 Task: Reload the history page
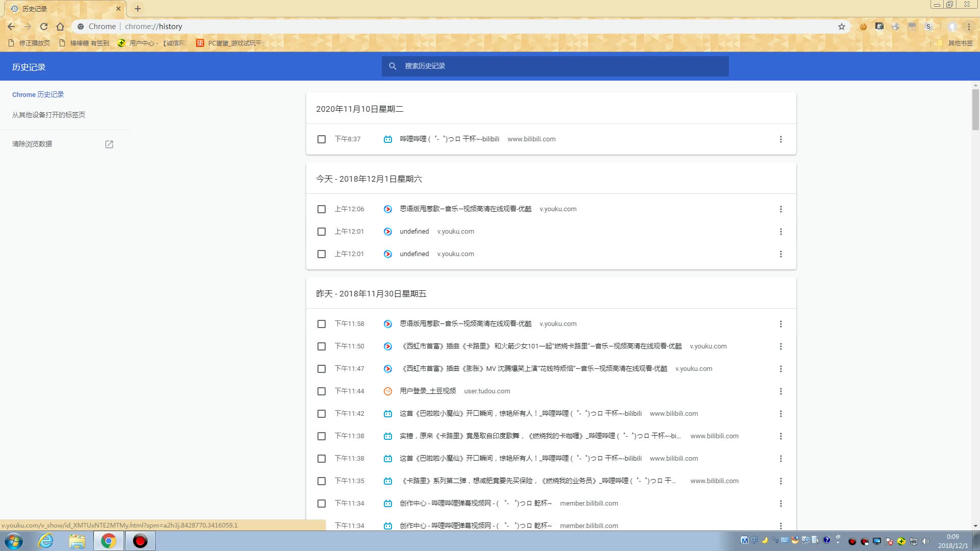pos(44,27)
